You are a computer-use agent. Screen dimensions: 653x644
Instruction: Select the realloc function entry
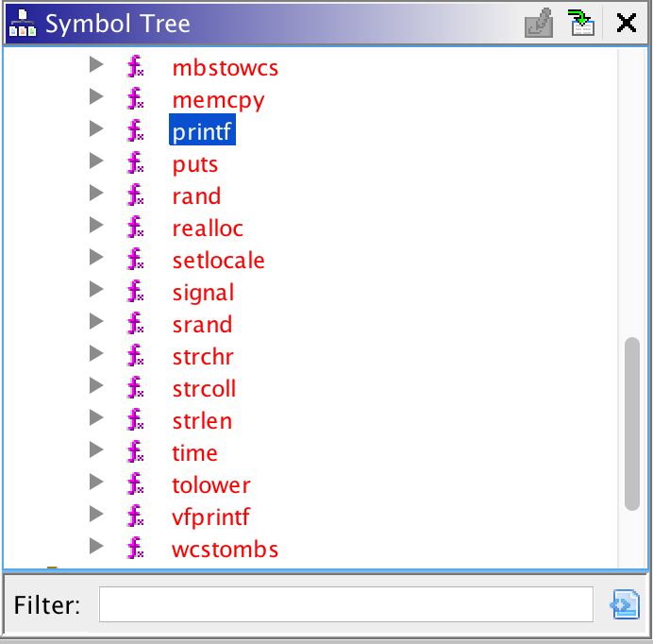(208, 229)
